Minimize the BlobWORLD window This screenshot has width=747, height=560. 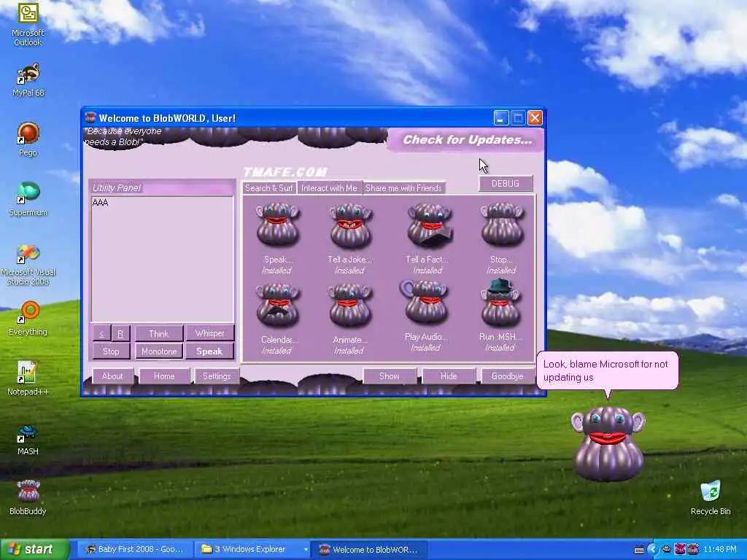(500, 117)
